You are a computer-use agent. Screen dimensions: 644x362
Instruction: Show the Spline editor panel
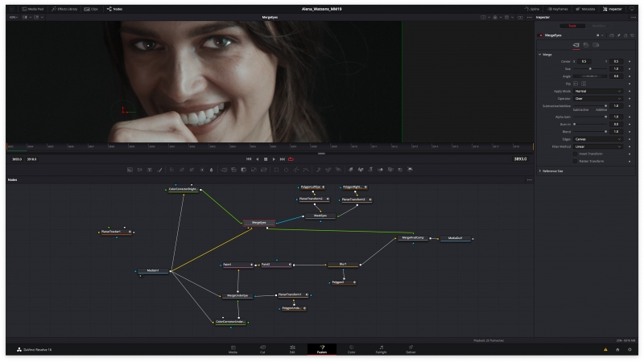534,8
